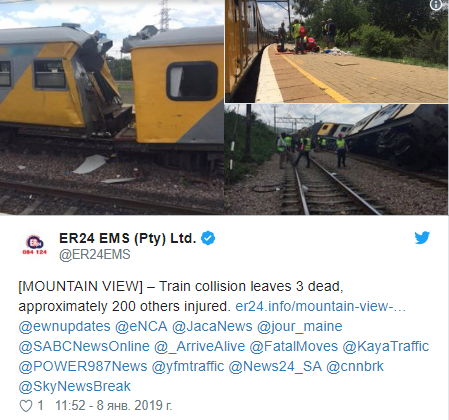Viewport: 449px width, 420px height.
Task: Click the ER24 profile avatar
Action: (35, 245)
